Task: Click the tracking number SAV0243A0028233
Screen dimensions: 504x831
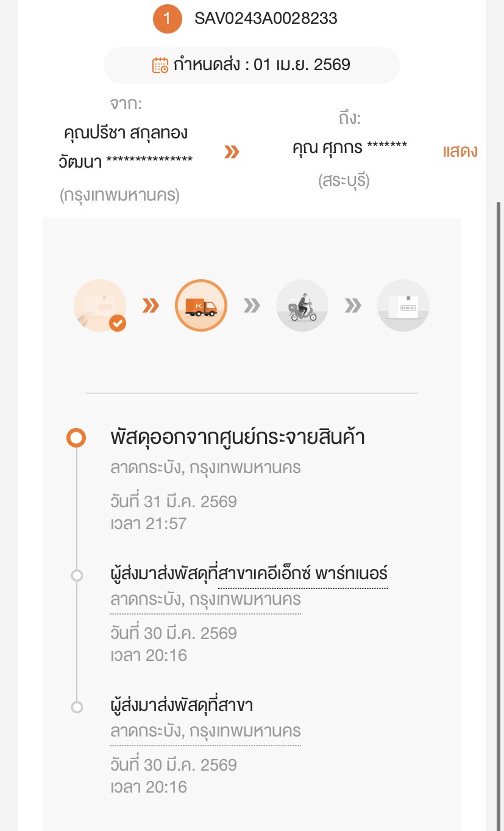Action: coord(266,19)
